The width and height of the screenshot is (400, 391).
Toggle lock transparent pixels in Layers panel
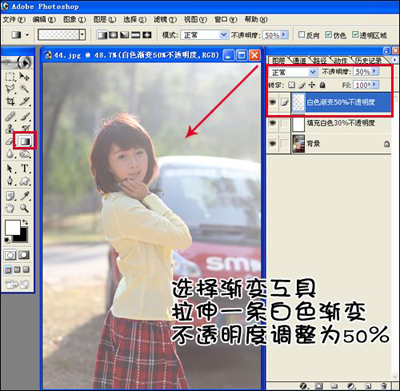click(x=292, y=85)
